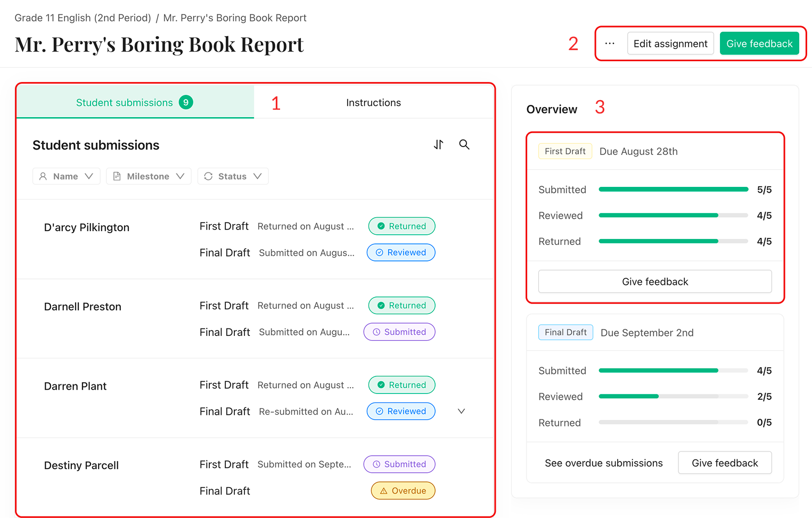Open the Name filter dropdown
Screen dimensions: 812x518
click(x=67, y=176)
